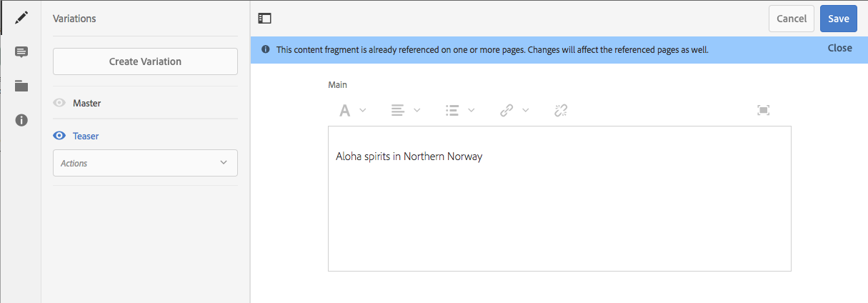
Task: Enter fullscreen editor mode
Action: point(764,110)
